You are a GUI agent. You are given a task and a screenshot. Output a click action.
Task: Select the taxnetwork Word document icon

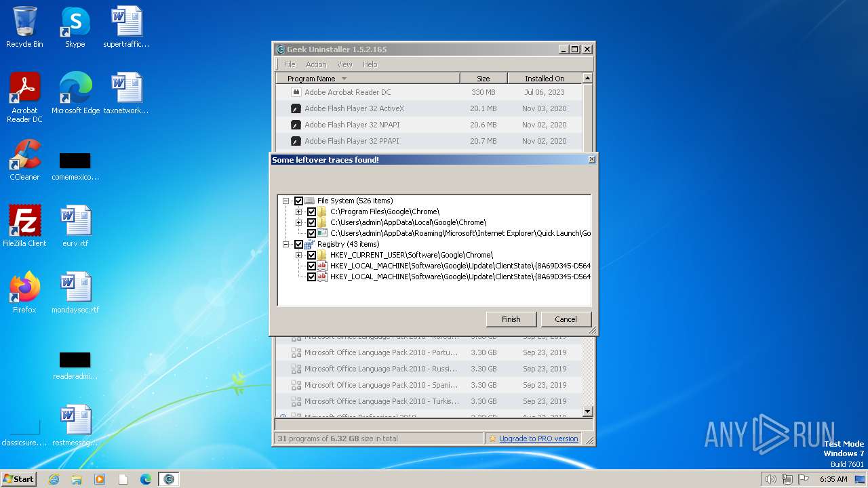point(126,94)
